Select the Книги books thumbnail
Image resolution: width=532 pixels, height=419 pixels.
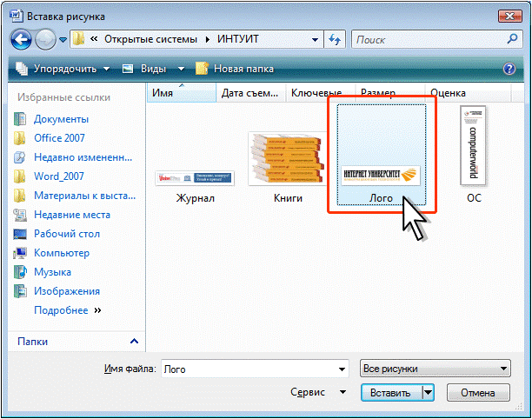coord(288,159)
